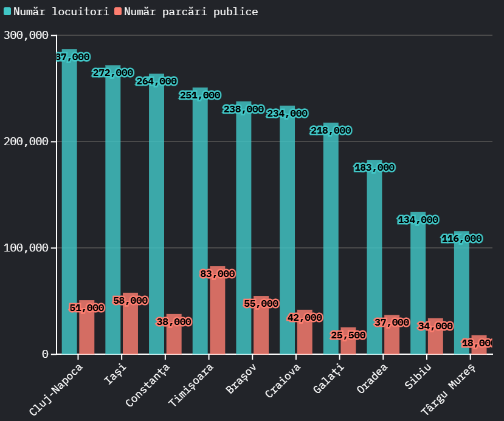Screen dimensions: 504x421
Task: Click the 272,000 data label
Action: 112,73
